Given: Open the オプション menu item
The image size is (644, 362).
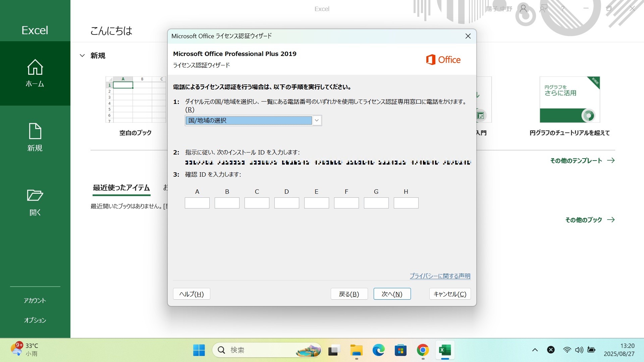Looking at the screenshot, I should (x=35, y=320).
